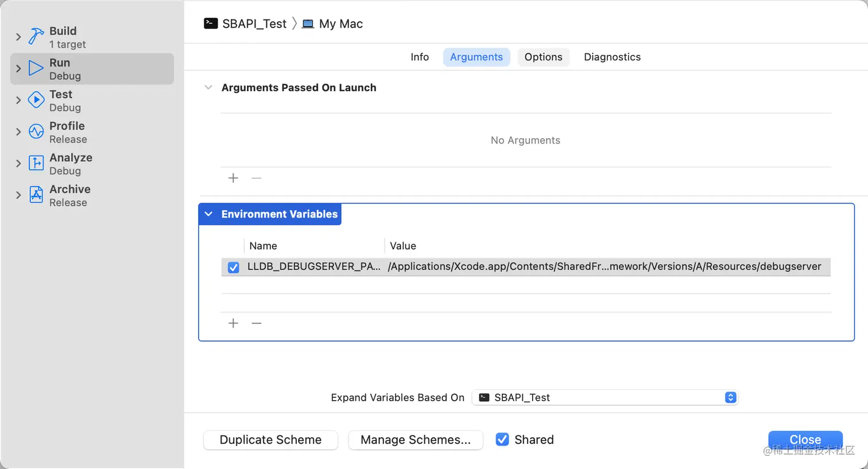The width and height of the screenshot is (868, 469).
Task: Disable the LLDB_DEBUGSERVER_PATH variable checkbox
Action: pyautogui.click(x=234, y=267)
